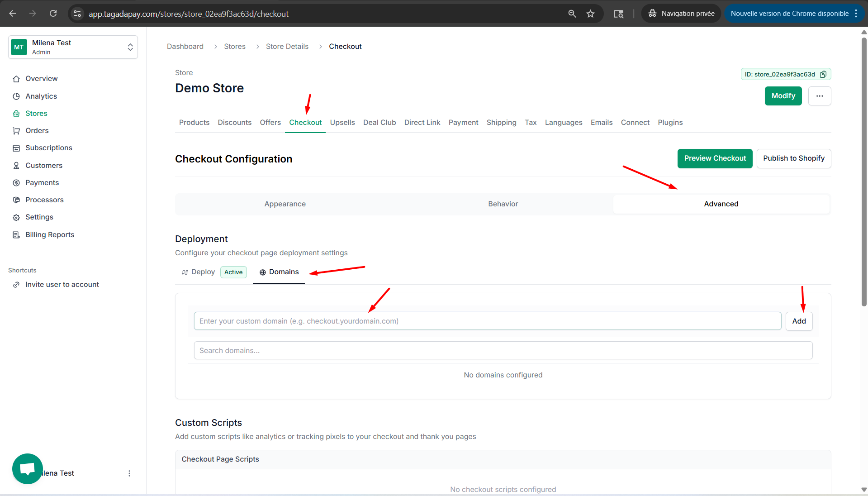Switch to Deal Club tab
Screen dimensions: 868x496
coord(379,122)
